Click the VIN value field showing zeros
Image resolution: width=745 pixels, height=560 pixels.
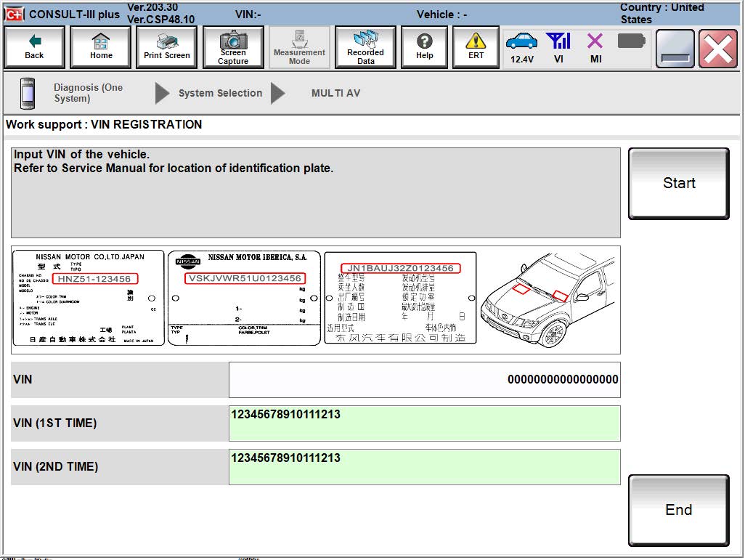(424, 380)
